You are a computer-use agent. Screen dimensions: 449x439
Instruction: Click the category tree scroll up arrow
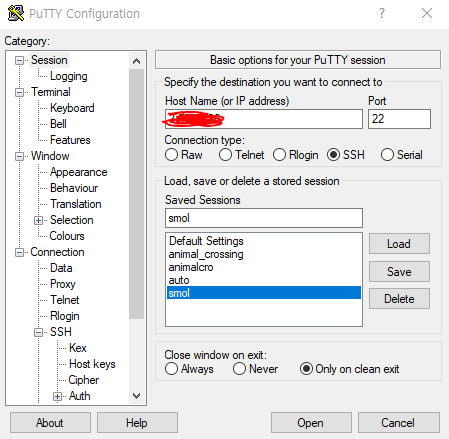pyautogui.click(x=136, y=61)
